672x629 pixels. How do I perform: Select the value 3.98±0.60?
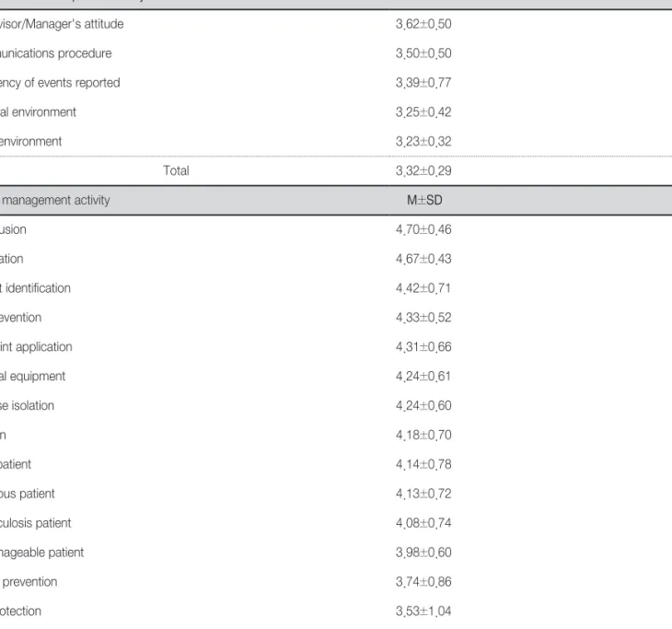coord(423,553)
